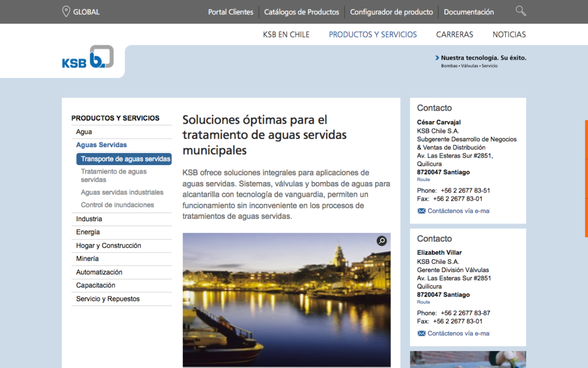This screenshot has width=588, height=368.
Task: Open Tratamiento de aguas servidas
Action: (x=114, y=176)
